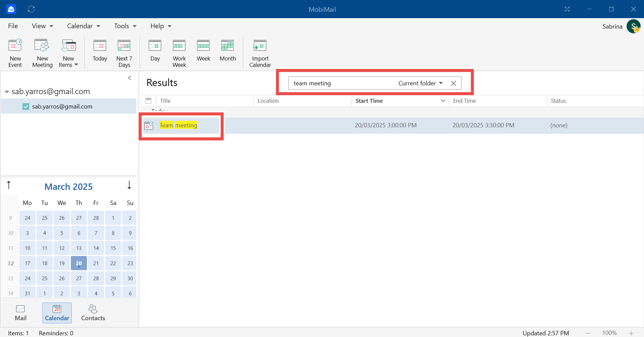Jump to Today in calendar
Viewport: 644px width, 337px height.
pos(100,50)
